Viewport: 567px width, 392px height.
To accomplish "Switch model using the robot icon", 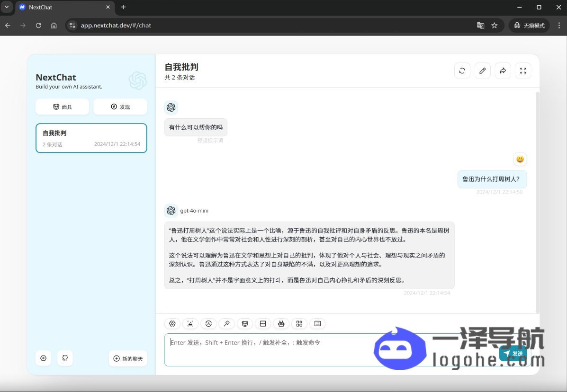I will pos(281,324).
